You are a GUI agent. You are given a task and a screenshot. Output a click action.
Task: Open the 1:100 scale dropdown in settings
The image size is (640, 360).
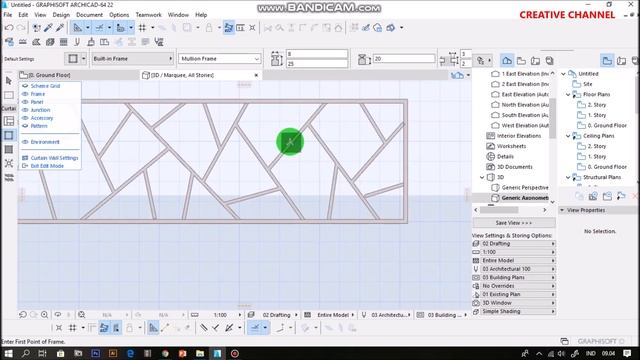514,252
